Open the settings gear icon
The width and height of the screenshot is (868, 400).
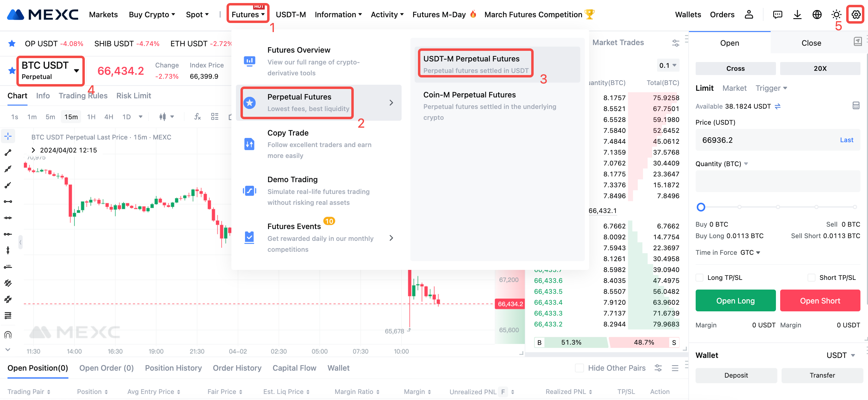point(856,15)
